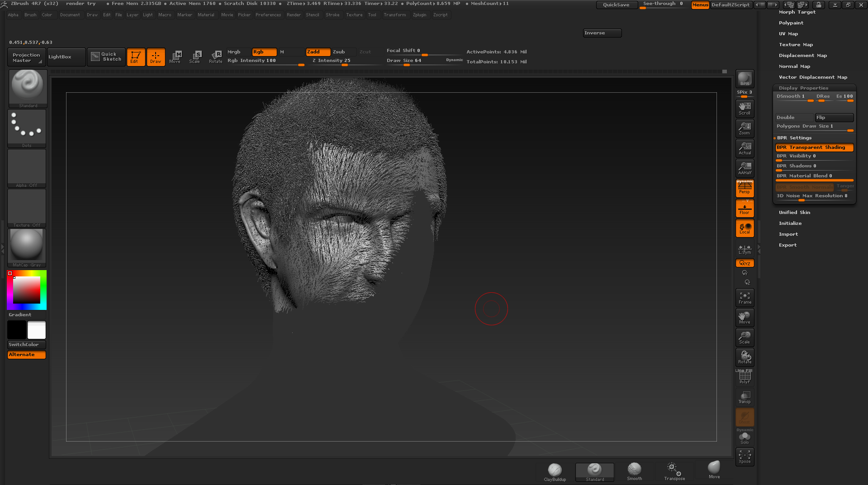Click the right shelf Scale view icon
The height and width of the screenshot is (485, 868).
point(745,338)
